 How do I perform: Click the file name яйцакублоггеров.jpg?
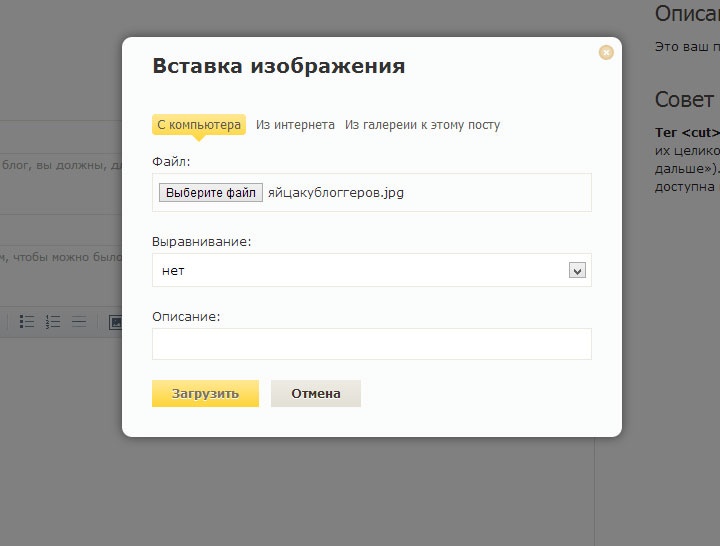coord(336,192)
